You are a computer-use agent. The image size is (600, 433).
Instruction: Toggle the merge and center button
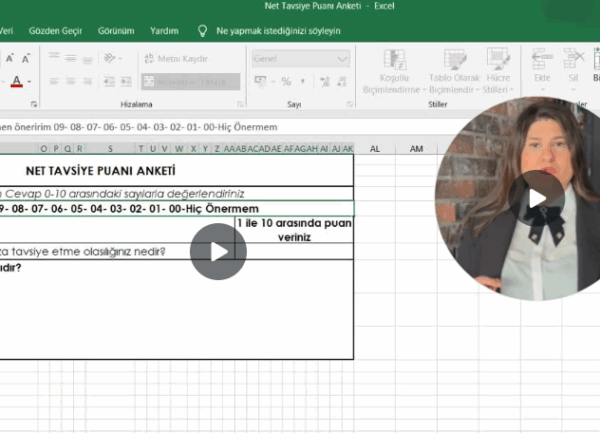(x=191, y=82)
